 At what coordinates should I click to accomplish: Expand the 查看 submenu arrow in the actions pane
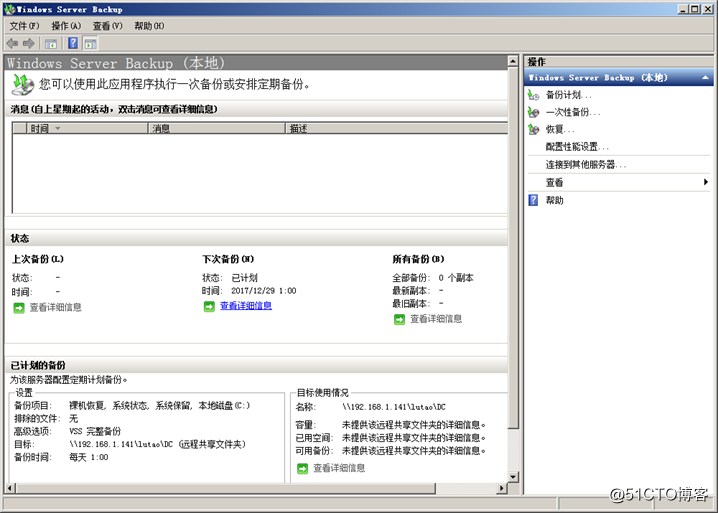706,182
